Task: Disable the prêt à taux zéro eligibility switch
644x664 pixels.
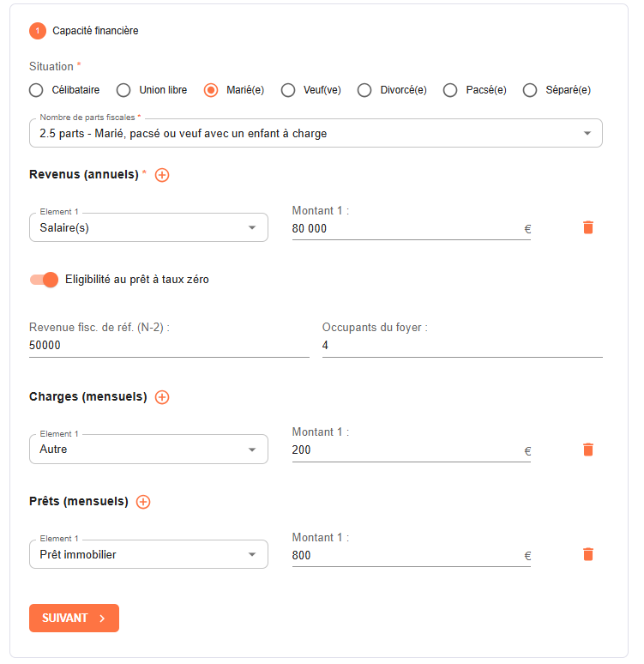Action: pos(45,280)
